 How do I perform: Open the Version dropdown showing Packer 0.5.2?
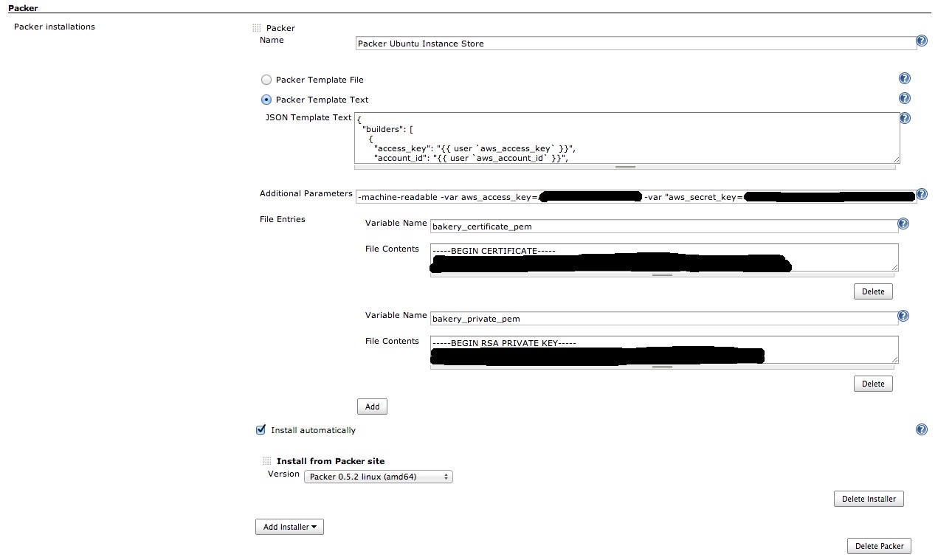click(x=378, y=477)
